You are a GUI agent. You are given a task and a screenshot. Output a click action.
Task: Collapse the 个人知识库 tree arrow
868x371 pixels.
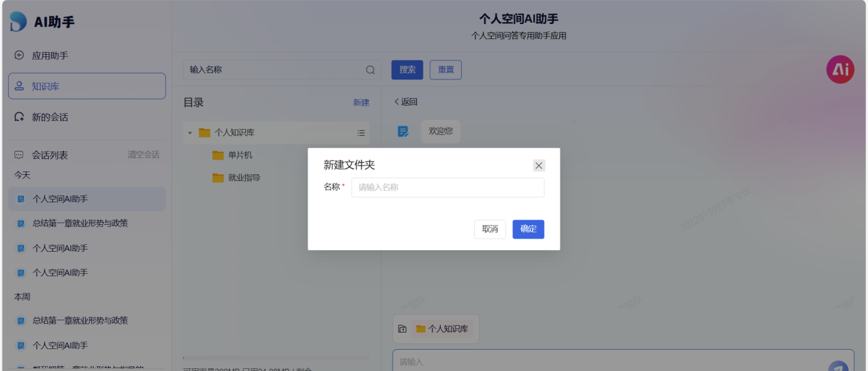point(190,133)
